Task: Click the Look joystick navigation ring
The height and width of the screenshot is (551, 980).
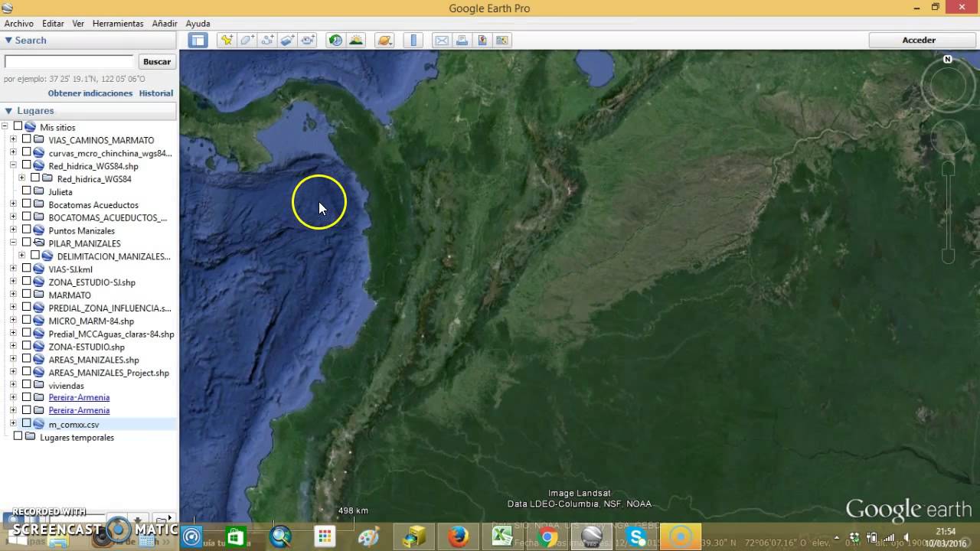Action: click(x=948, y=86)
